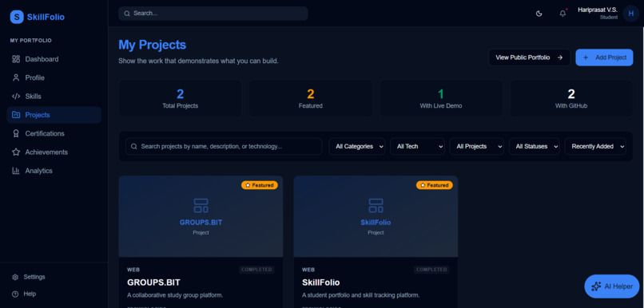644x308 pixels.
Task: Click the Add Project button
Action: click(604, 57)
